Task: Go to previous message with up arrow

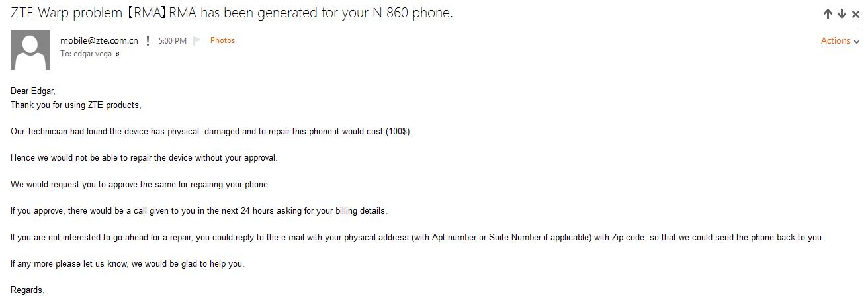Action: (828, 14)
